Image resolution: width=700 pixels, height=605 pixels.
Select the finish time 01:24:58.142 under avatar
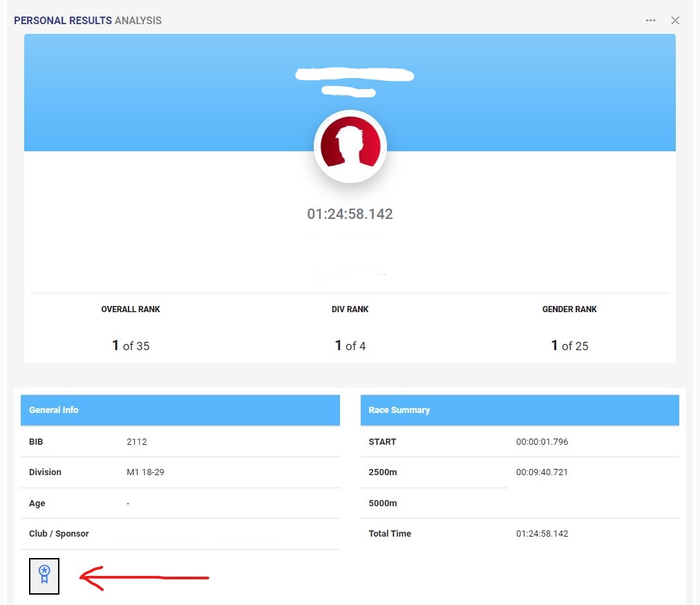pyautogui.click(x=350, y=214)
